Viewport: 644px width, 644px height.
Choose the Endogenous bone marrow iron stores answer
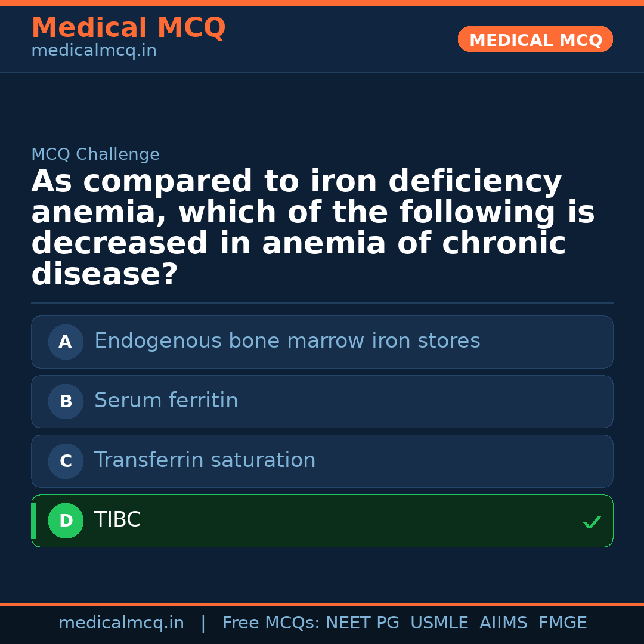click(x=287, y=341)
